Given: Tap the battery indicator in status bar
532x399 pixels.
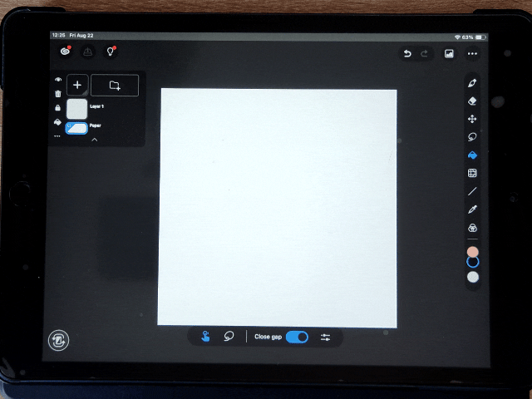Looking at the screenshot, I should point(480,37).
